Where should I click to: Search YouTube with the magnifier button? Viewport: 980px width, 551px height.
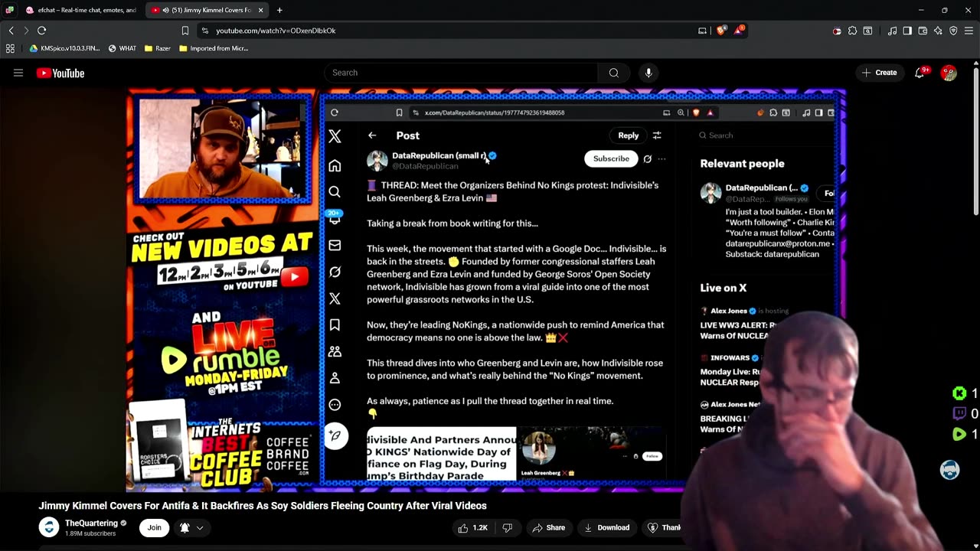pyautogui.click(x=614, y=73)
